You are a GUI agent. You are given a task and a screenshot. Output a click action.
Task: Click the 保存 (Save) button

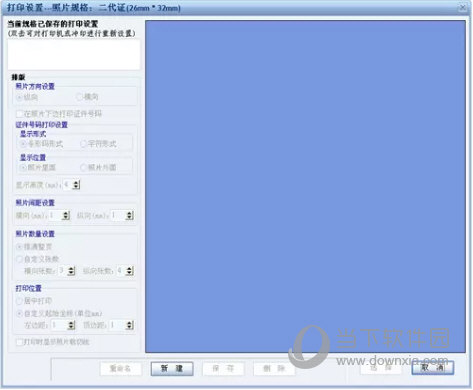tap(223, 369)
